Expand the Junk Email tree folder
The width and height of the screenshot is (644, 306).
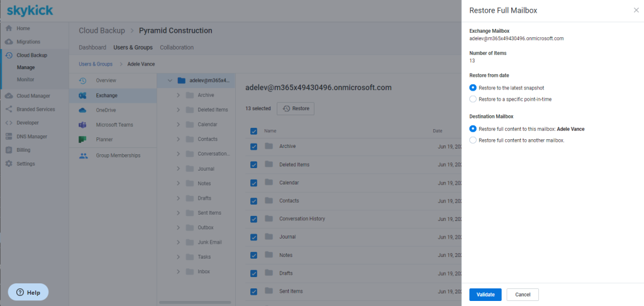point(178,242)
